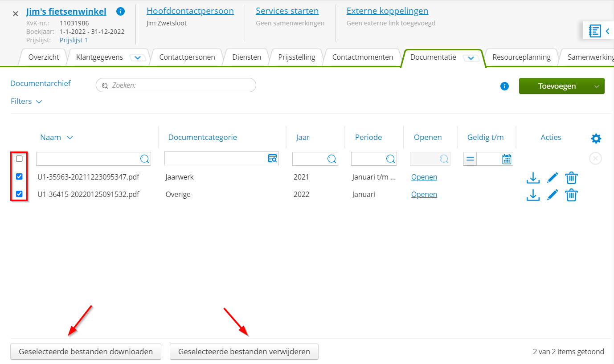The width and height of the screenshot is (614, 364).
Task: Toggle the select-all checkbox in header
Action: point(19,159)
